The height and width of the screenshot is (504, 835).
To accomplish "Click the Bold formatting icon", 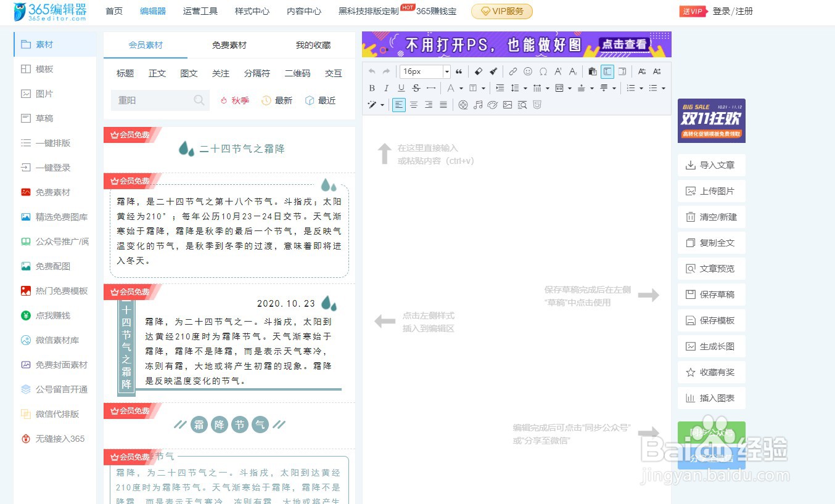I will [372, 88].
